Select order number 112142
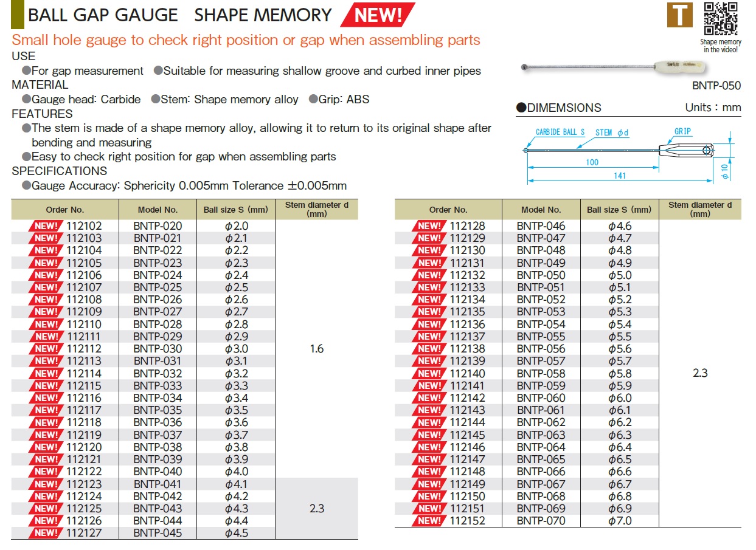 (467, 398)
